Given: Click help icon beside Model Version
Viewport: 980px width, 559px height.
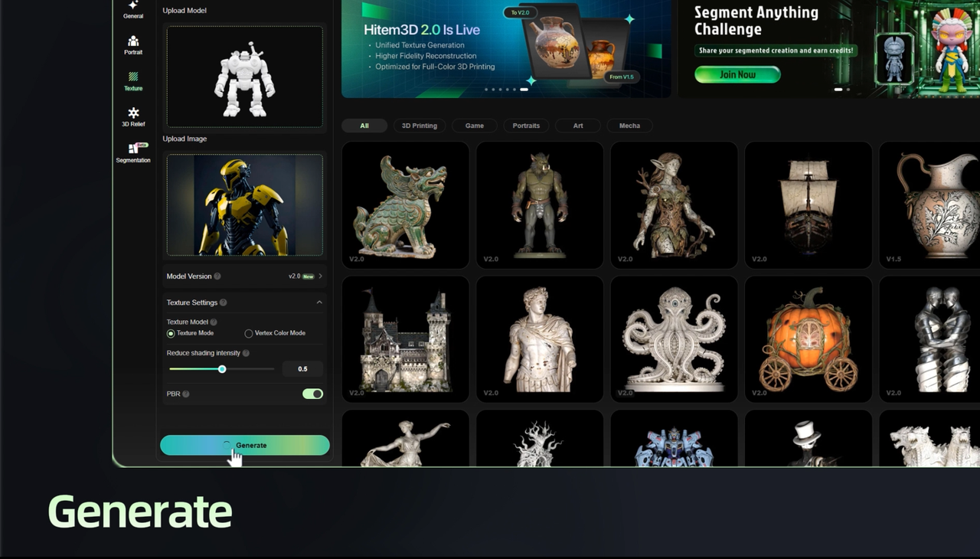Looking at the screenshot, I should tap(217, 276).
